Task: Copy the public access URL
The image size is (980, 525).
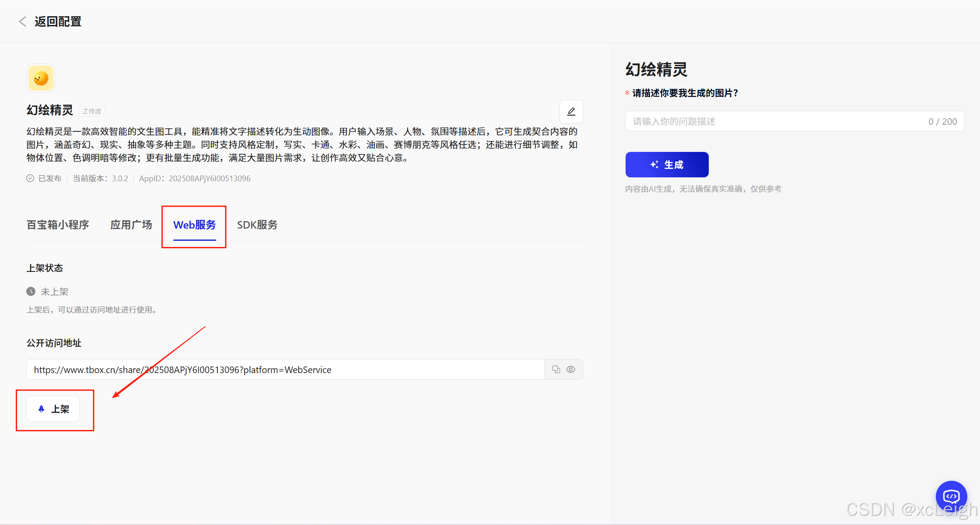Action: [x=556, y=370]
